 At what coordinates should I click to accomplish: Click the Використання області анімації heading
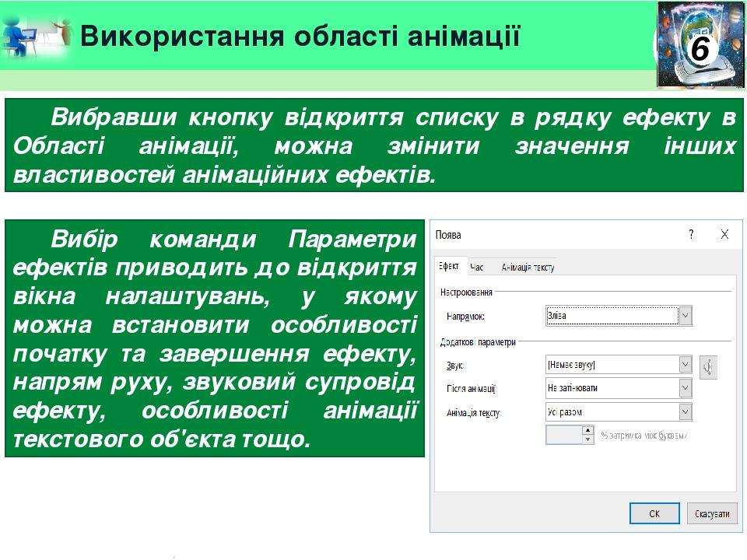[300, 37]
